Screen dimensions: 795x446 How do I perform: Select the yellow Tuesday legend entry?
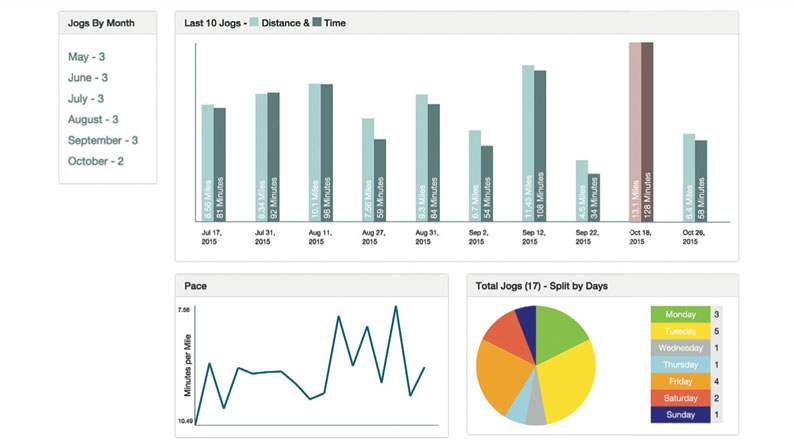(680, 331)
